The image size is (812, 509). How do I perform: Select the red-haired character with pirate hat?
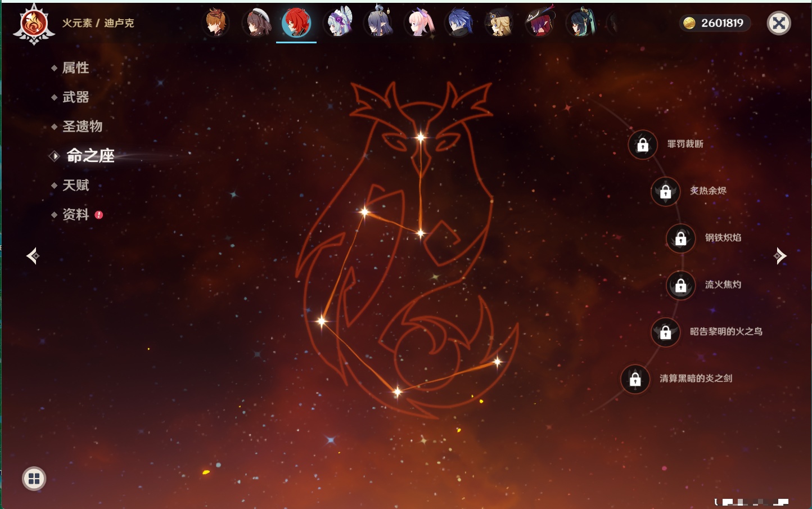540,23
